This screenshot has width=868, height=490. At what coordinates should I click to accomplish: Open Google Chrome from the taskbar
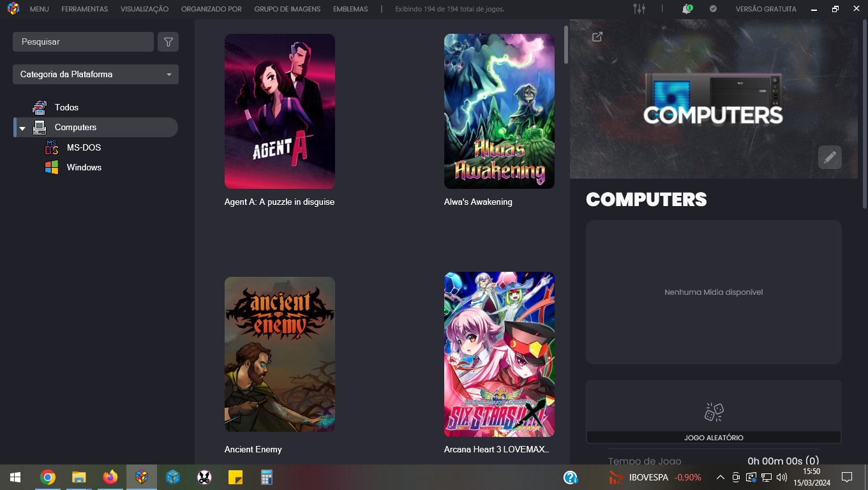[47, 477]
